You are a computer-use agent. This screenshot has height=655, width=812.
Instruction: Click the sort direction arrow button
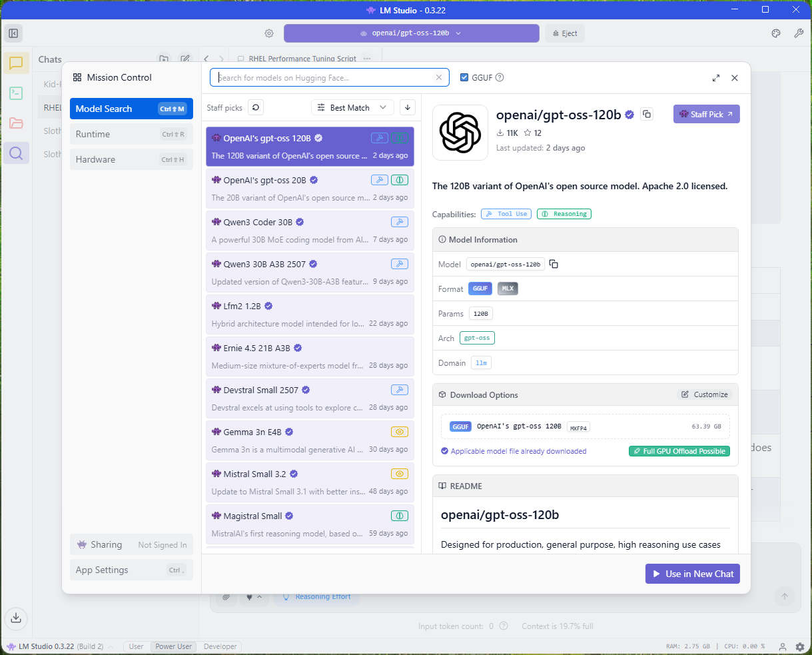(x=408, y=107)
